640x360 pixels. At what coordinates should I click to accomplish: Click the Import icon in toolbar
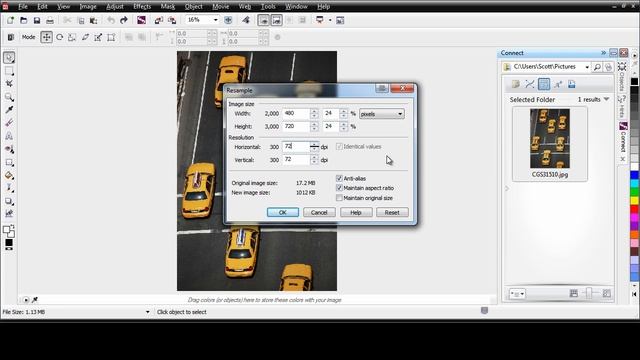(x=159, y=20)
